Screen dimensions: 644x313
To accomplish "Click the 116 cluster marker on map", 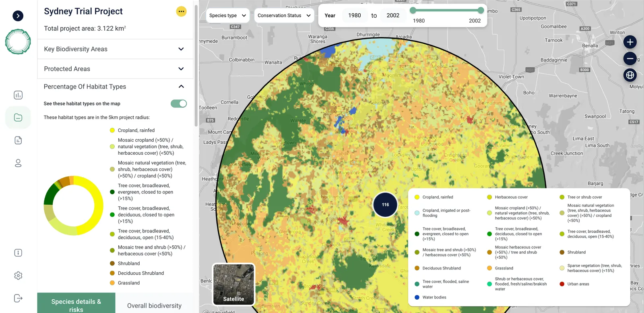I will click(x=385, y=205).
